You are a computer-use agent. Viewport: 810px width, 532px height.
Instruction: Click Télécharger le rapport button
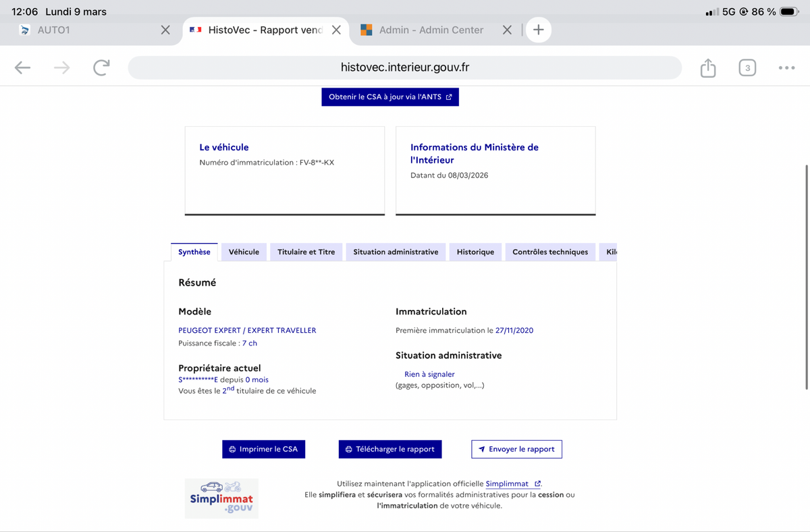[x=390, y=449]
